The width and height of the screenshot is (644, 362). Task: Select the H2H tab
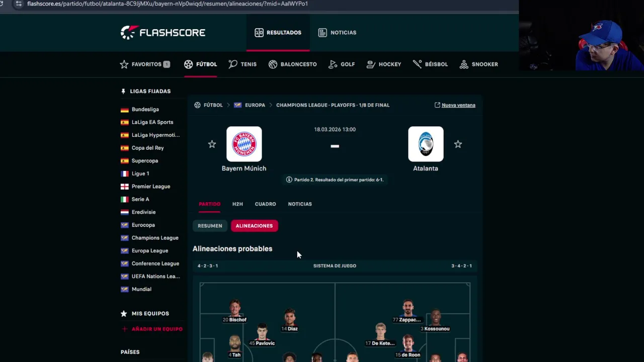[x=237, y=204]
